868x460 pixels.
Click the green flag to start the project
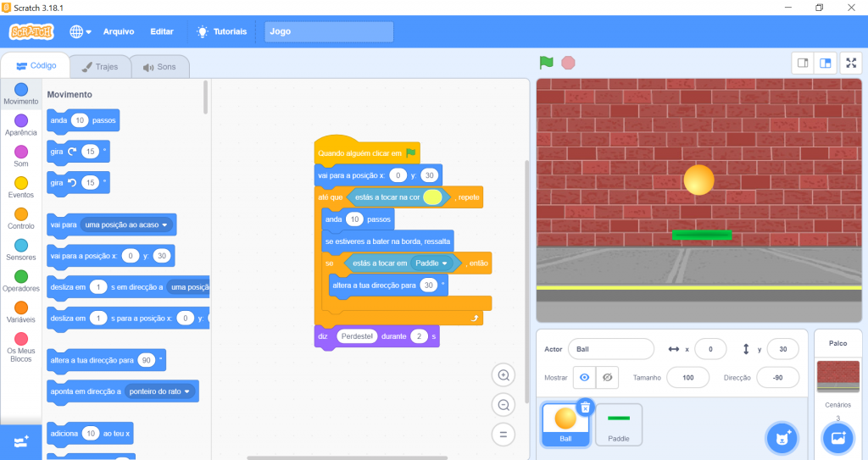click(x=547, y=63)
